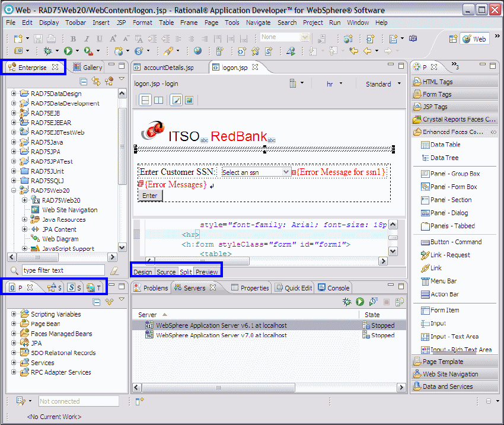Click source pane vertical scrollbar down arrow
This screenshot has height=425, width=504.
[393, 251]
